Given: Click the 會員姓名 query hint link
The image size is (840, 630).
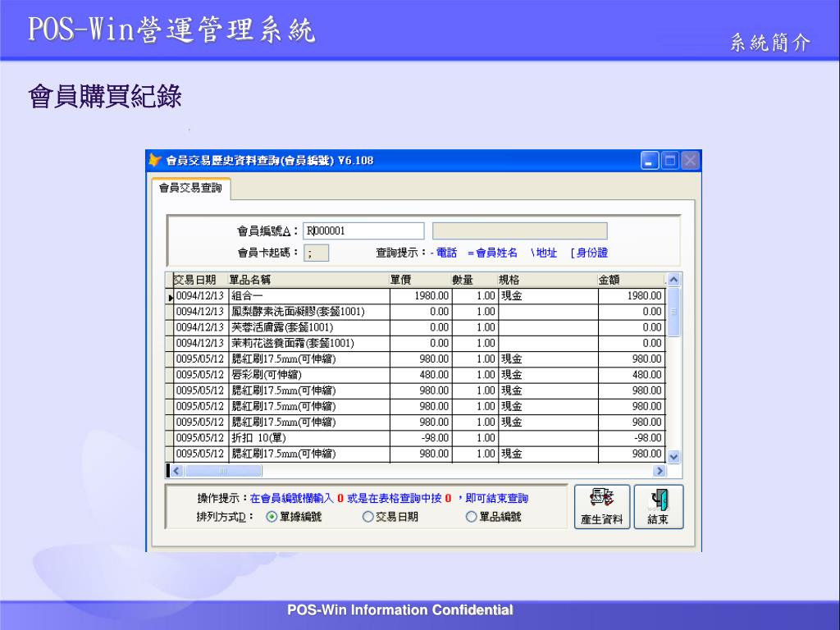Looking at the screenshot, I should [492, 253].
